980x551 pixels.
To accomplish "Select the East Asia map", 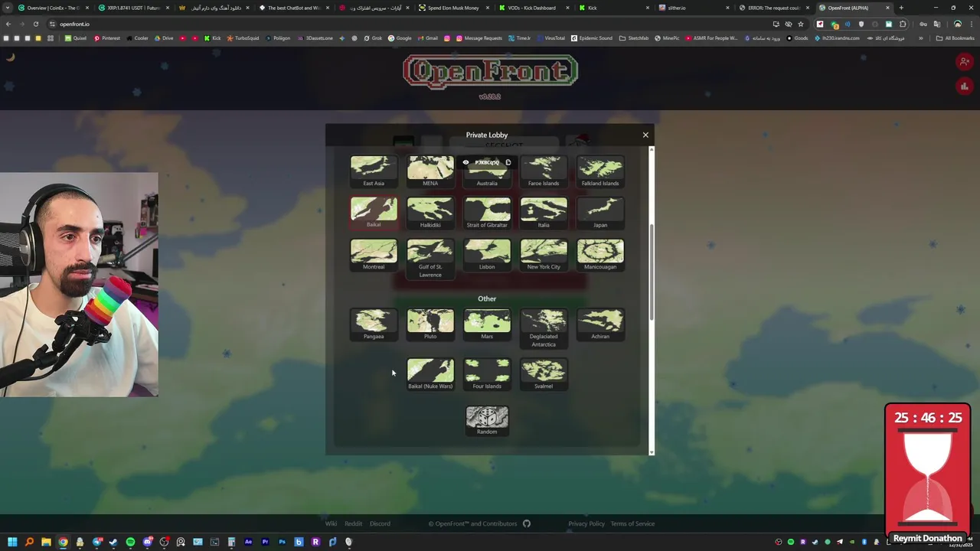I will tap(374, 171).
